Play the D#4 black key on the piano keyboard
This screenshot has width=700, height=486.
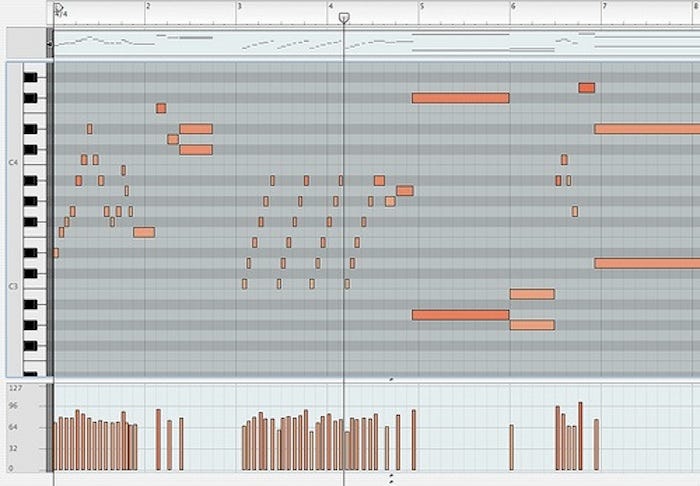click(30, 129)
